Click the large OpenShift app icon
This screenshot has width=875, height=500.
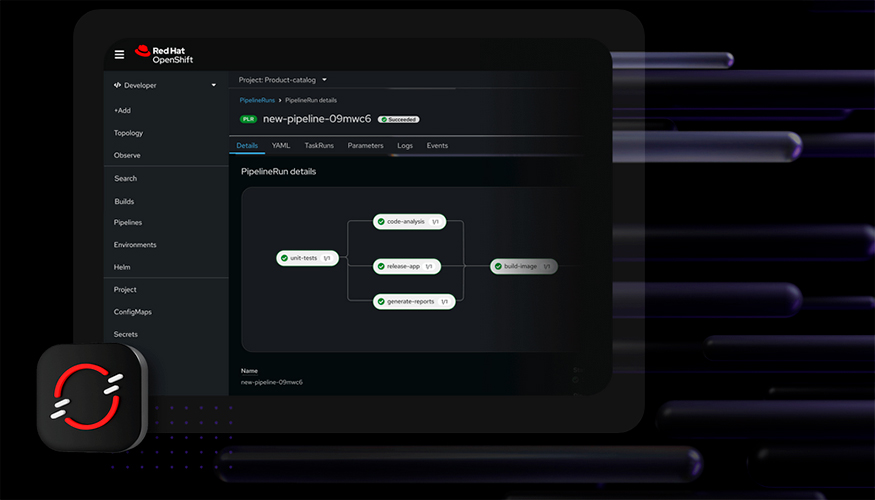click(91, 397)
